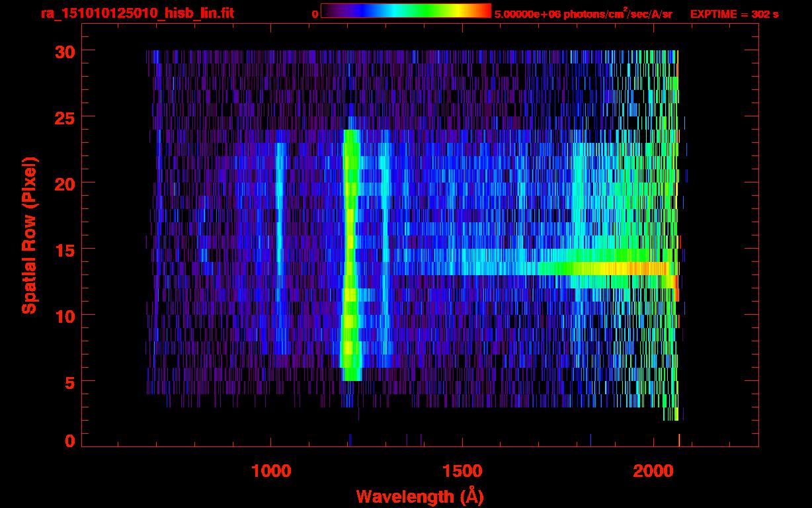Screen dimensions: 812x508
Task: Click the red end of the colorbar
Action: tap(483, 11)
